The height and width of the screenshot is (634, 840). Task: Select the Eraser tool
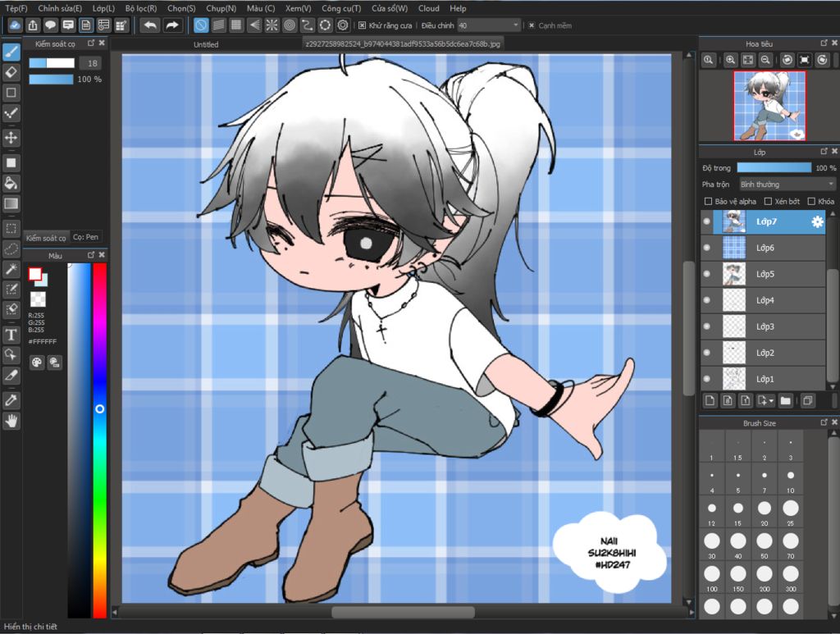tap(11, 72)
